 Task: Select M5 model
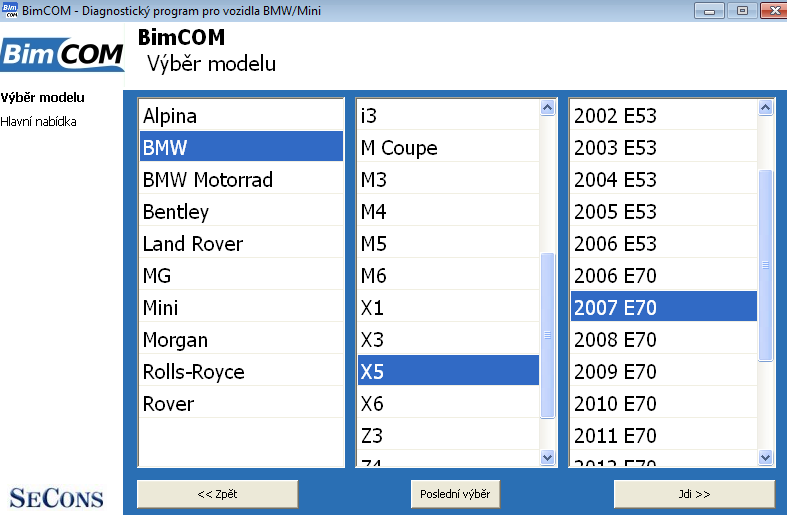448,243
